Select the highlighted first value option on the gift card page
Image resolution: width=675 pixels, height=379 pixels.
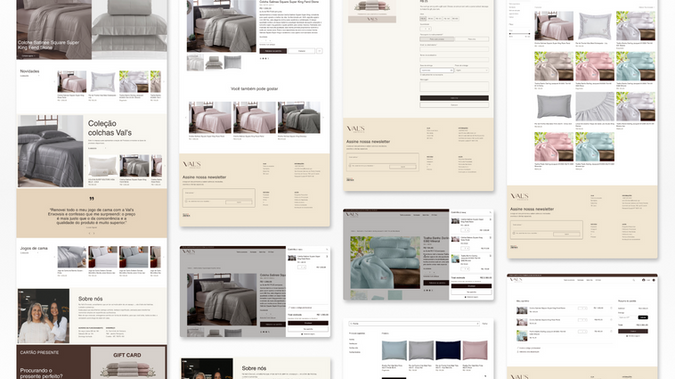tap(423, 19)
